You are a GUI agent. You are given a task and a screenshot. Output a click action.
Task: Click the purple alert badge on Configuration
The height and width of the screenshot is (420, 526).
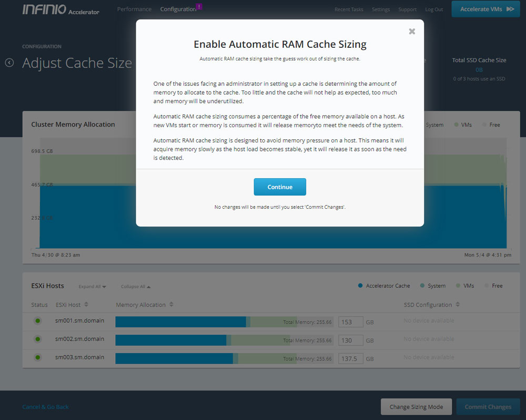[x=199, y=6]
